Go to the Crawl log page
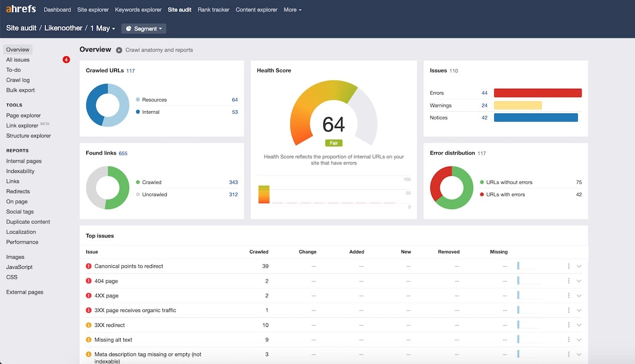Screen dimensions: 635x364 17,79
